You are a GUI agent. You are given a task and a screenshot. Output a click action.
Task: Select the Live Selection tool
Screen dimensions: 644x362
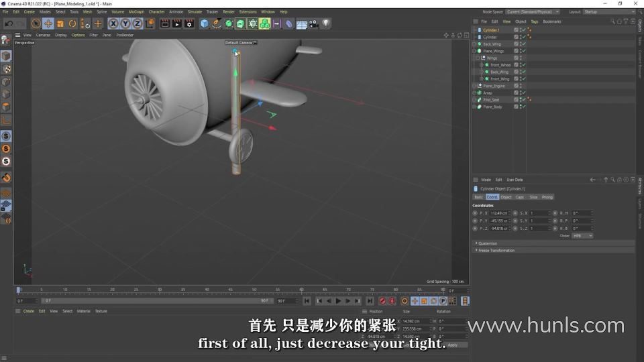(36, 24)
